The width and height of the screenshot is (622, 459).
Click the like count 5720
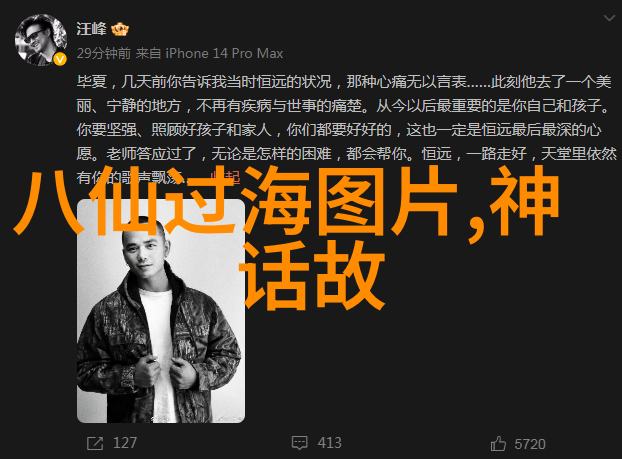tap(530, 444)
